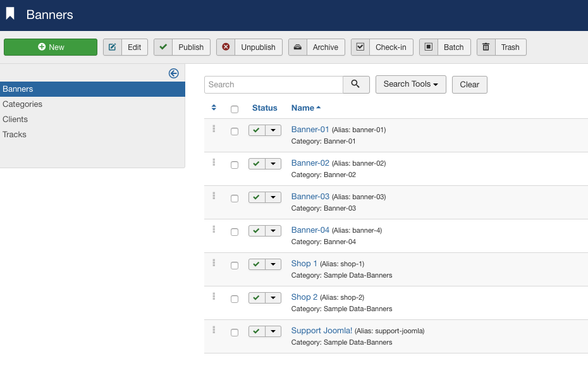This screenshot has width=588, height=375.
Task: Open status dropdown arrow for Banner-03
Action: (x=273, y=197)
